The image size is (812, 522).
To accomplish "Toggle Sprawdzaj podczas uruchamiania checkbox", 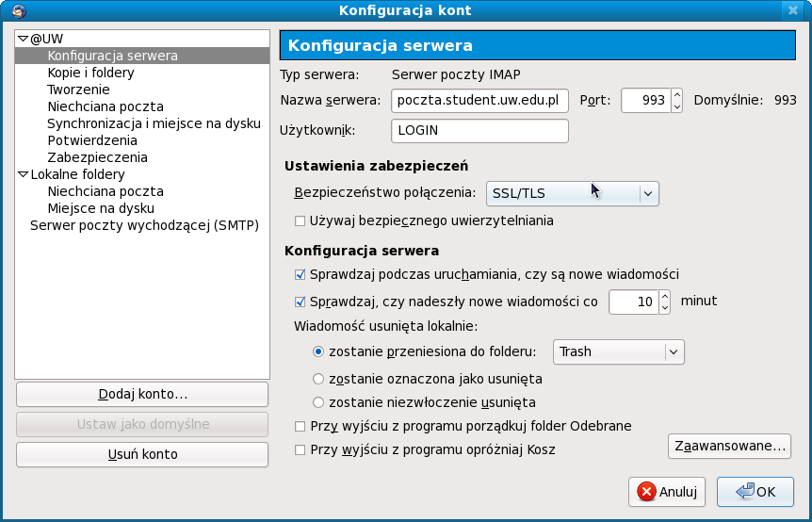I will pyautogui.click(x=300, y=274).
